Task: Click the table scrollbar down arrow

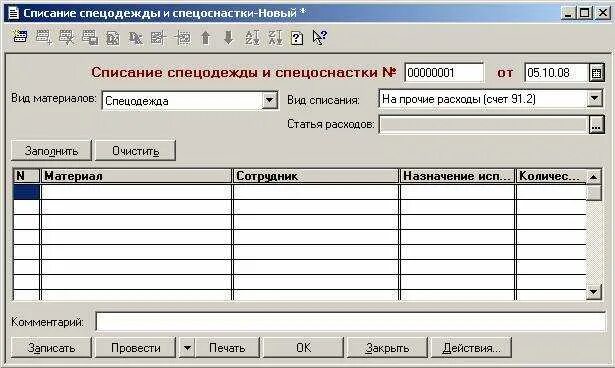Action: coord(594,291)
